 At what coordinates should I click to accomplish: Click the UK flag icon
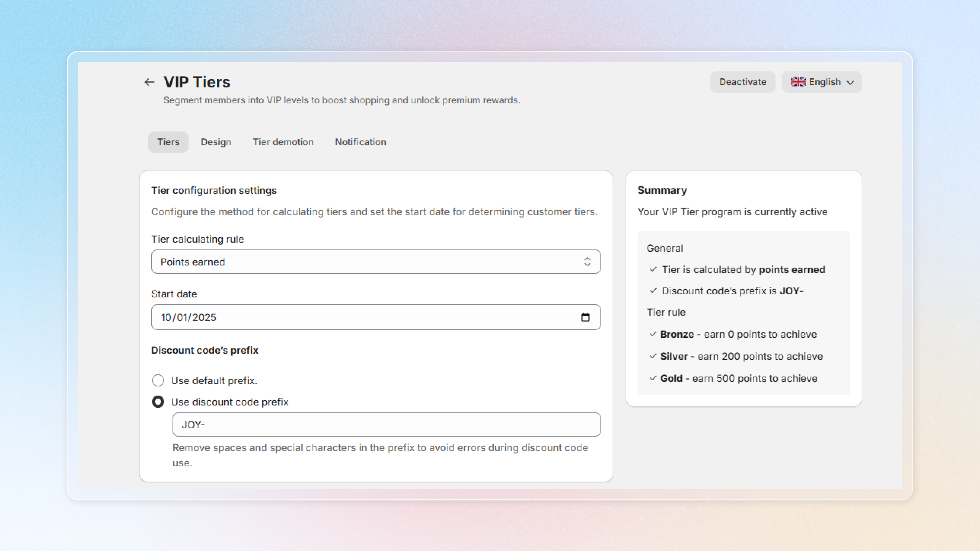pyautogui.click(x=798, y=82)
